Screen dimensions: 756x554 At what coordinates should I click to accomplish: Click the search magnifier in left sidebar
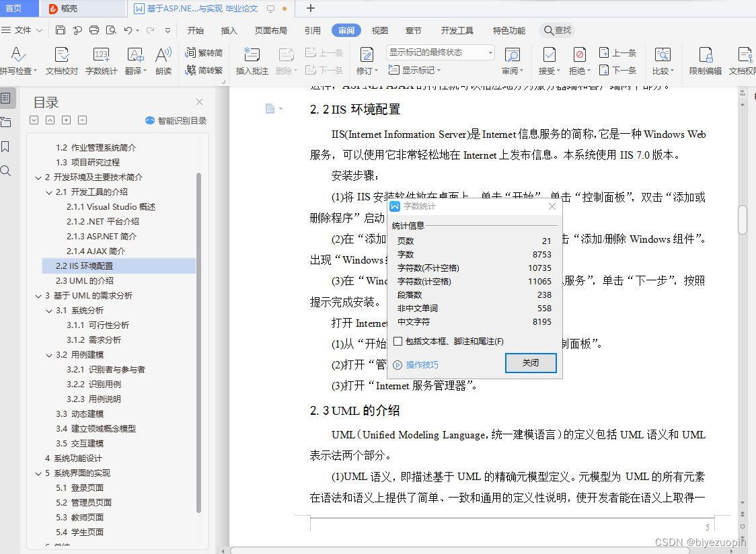pos(6,171)
